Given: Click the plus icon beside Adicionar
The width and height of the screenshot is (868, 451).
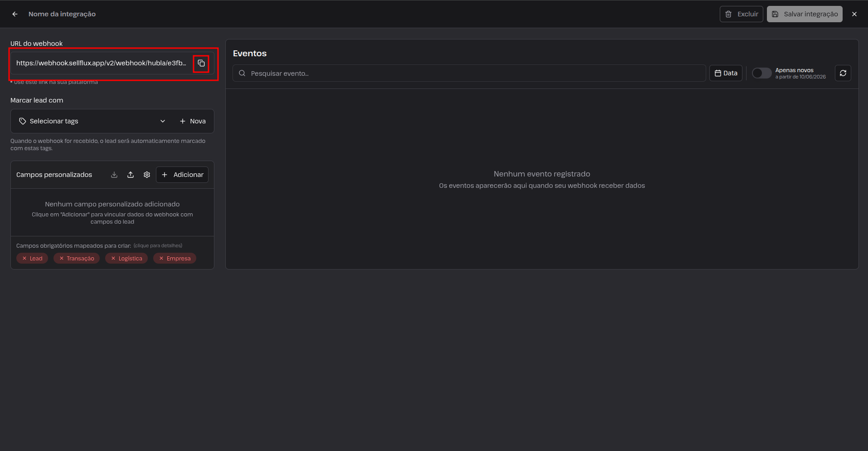Looking at the screenshot, I should [x=165, y=175].
